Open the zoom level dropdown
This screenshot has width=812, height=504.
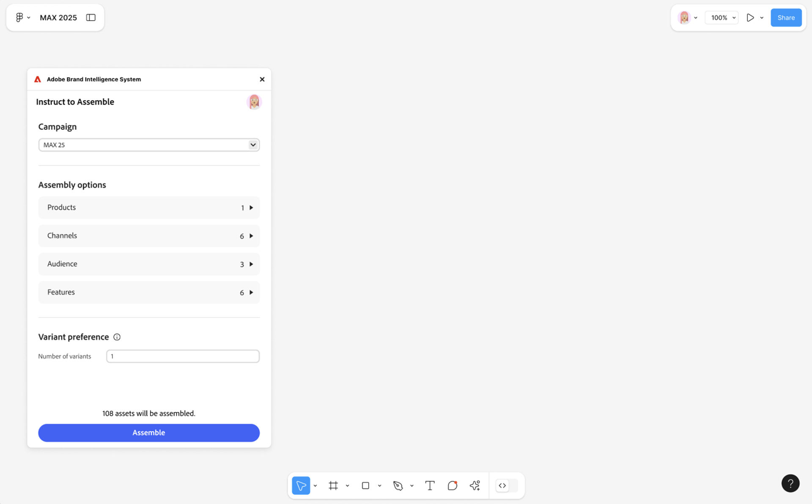coord(734,17)
